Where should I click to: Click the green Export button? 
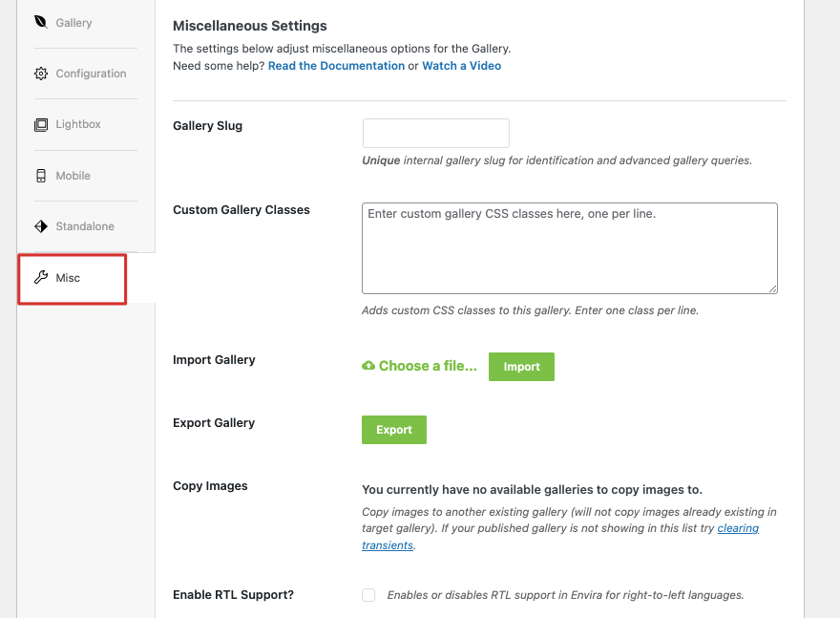coord(393,430)
